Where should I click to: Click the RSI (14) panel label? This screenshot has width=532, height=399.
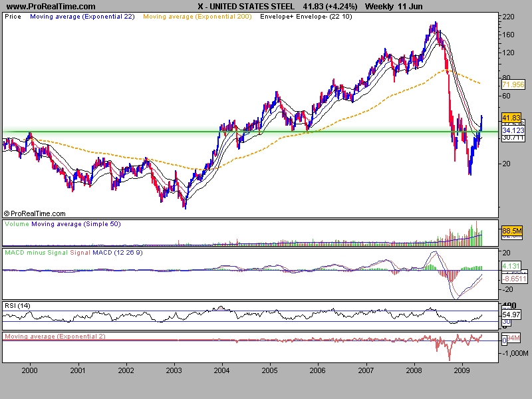point(18,306)
